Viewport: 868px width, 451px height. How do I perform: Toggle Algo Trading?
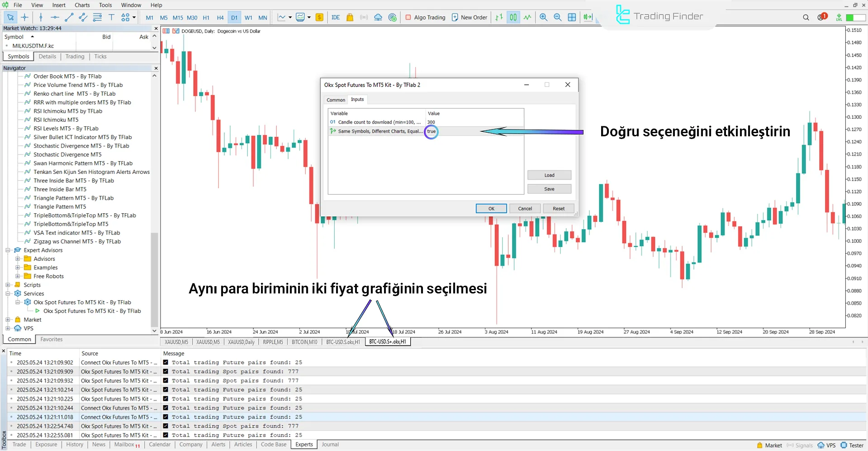tap(424, 17)
